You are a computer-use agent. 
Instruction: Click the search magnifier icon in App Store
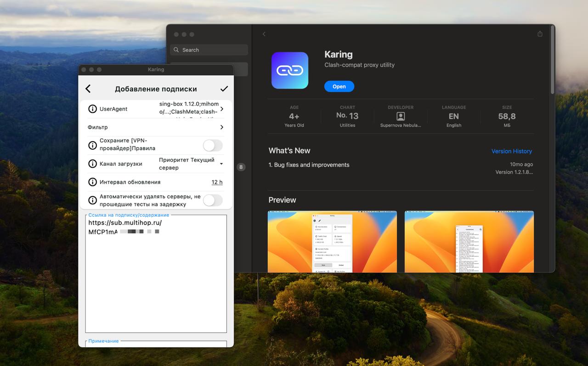176,50
